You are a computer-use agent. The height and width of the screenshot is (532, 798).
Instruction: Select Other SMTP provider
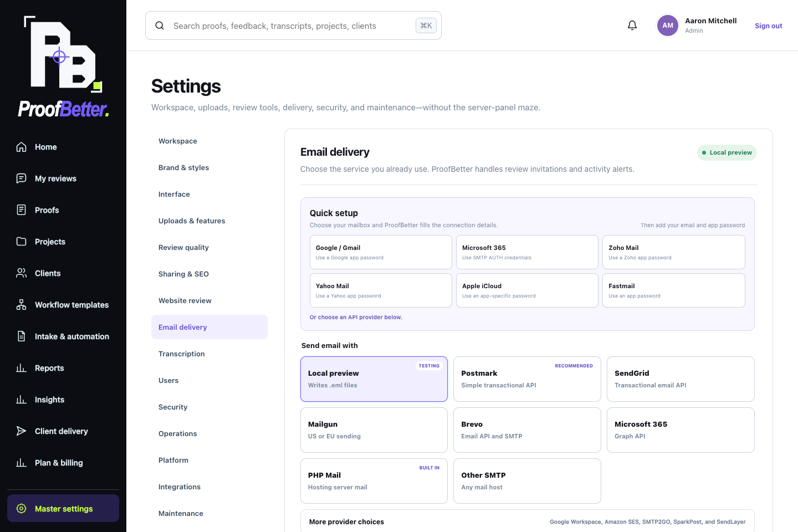527,481
